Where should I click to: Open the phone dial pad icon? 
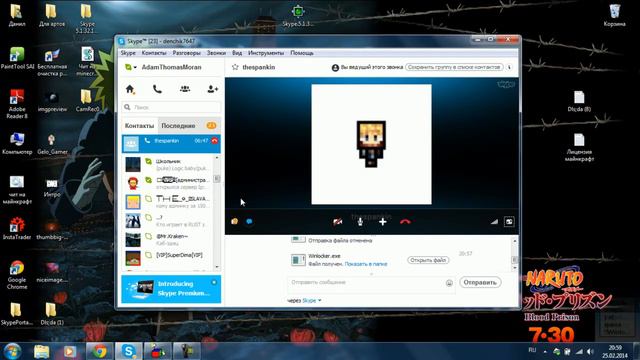click(x=157, y=89)
